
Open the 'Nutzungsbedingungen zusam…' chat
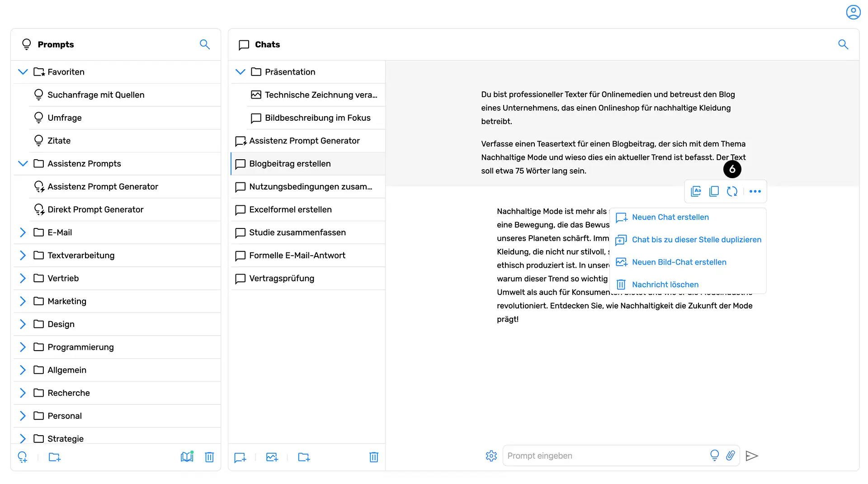[x=308, y=187]
